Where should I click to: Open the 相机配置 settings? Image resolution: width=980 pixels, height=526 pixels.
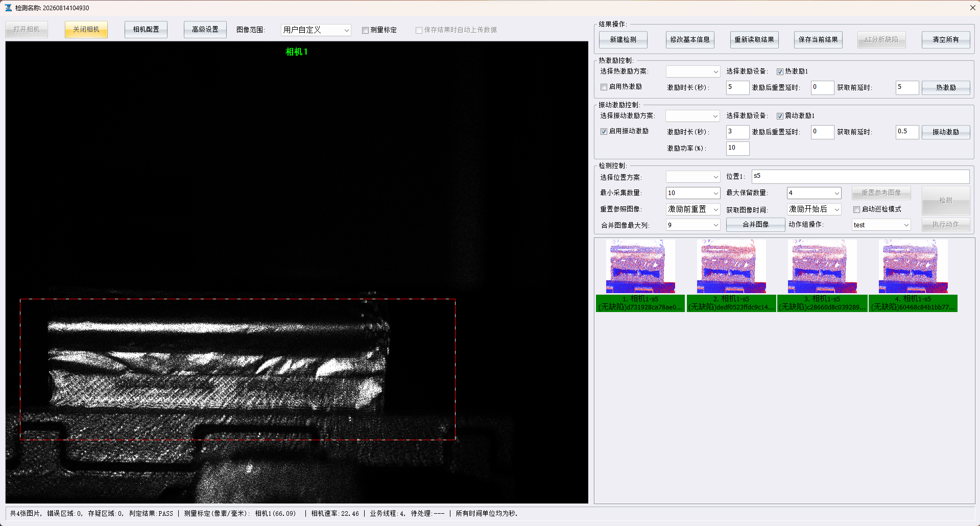146,30
